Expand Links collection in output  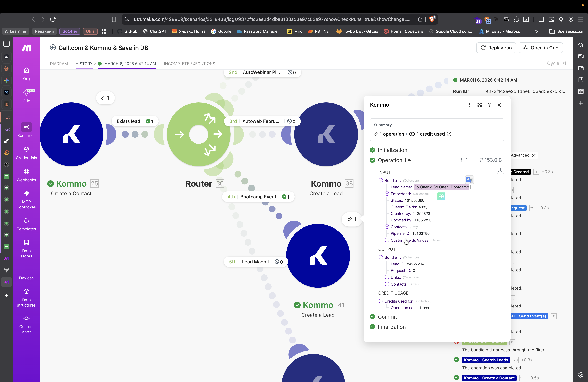pyautogui.click(x=387, y=277)
